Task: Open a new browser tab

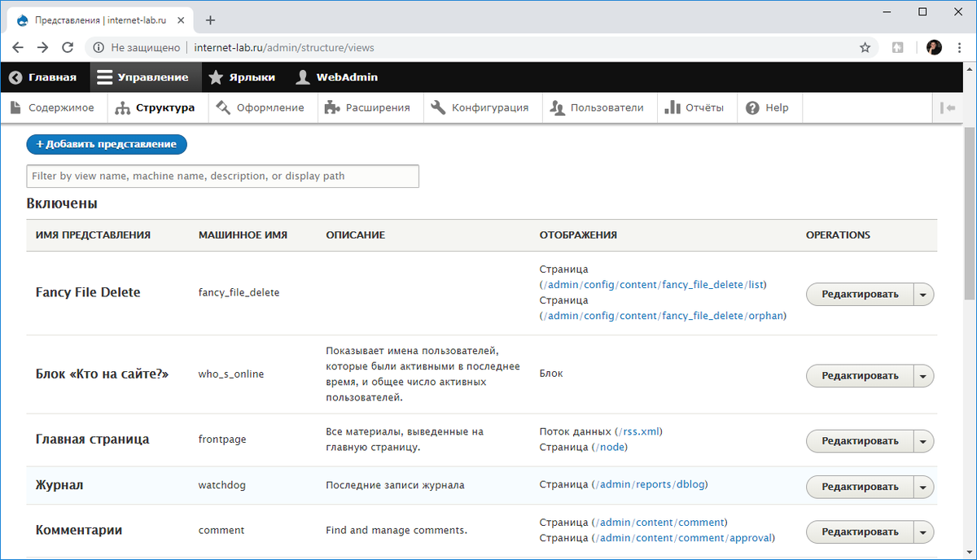Action: 210,20
